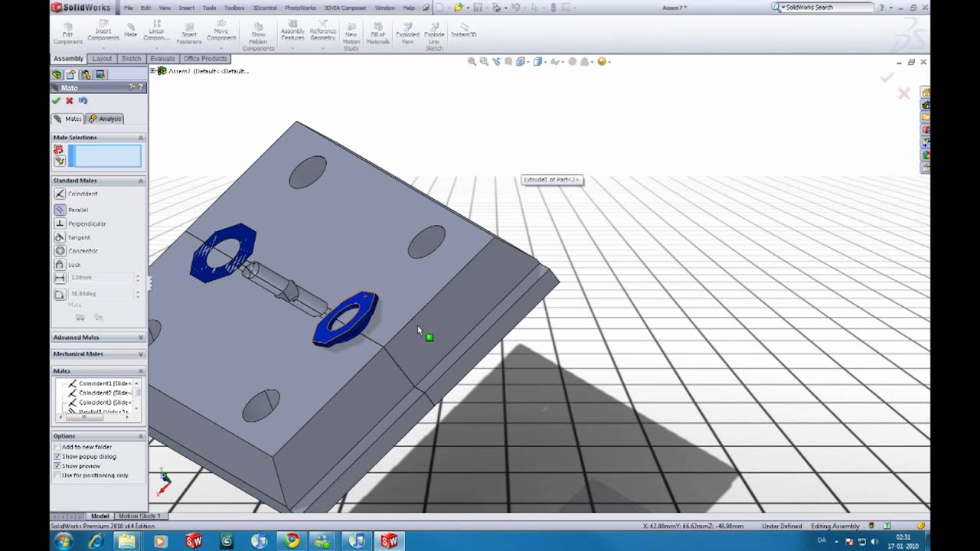980x551 pixels.
Task: Click the Undo mate icon
Action: 83,101
